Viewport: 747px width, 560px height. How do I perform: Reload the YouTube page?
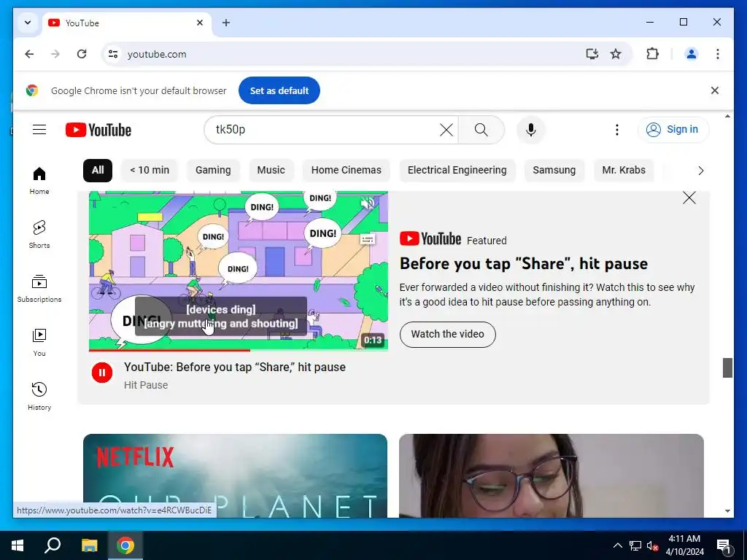(x=82, y=54)
